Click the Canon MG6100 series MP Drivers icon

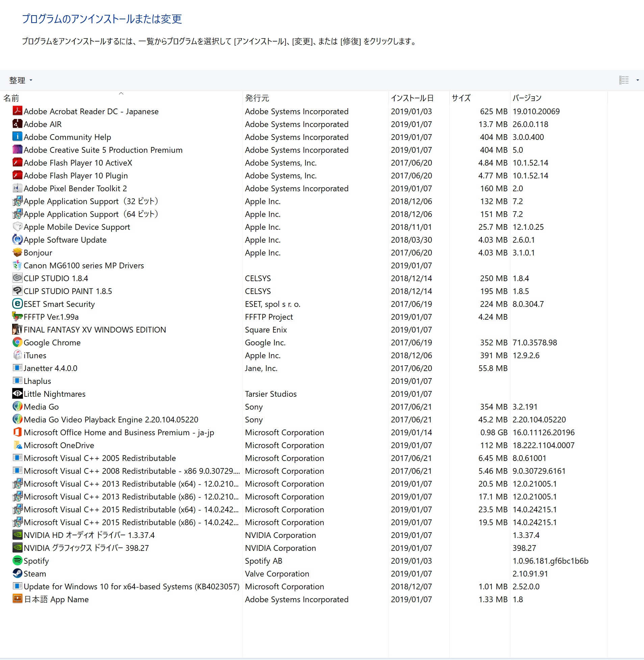[x=17, y=265]
